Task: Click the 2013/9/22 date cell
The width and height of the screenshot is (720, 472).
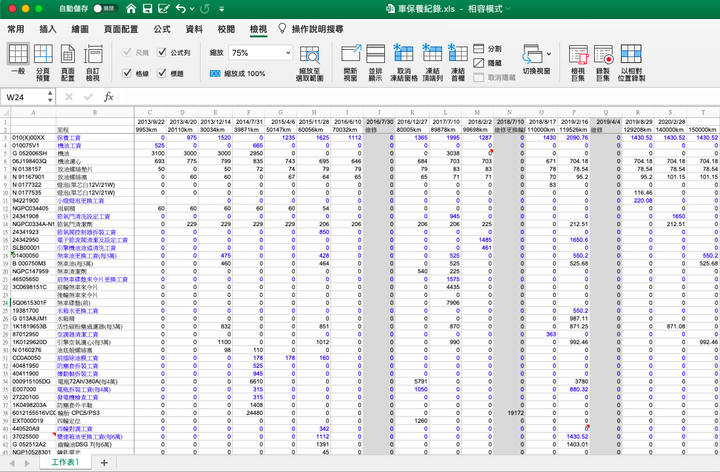Action: tap(150, 122)
